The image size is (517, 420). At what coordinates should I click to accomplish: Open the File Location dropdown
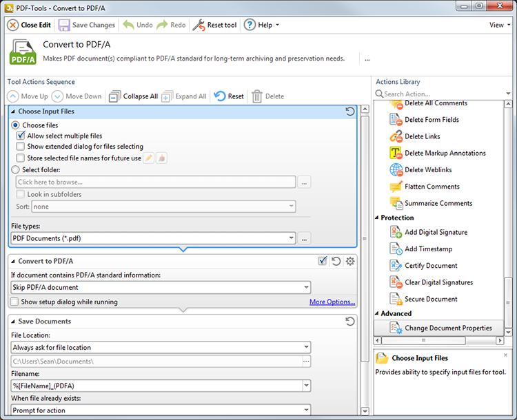click(161, 347)
